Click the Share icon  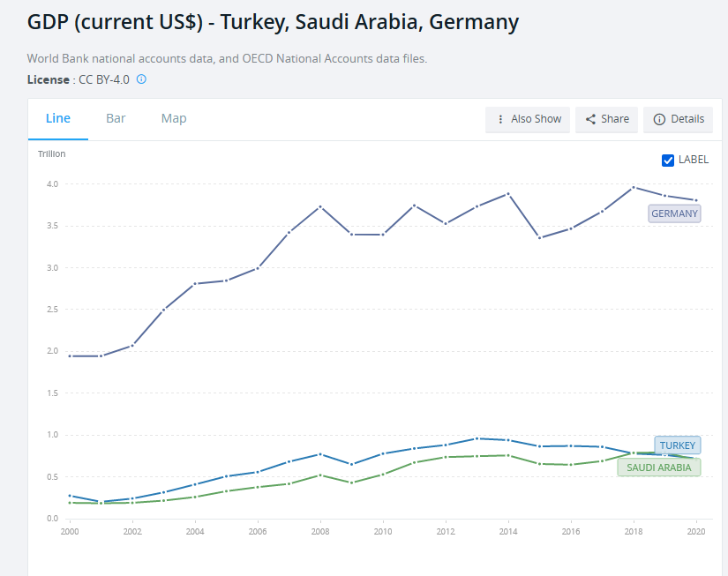pos(591,119)
